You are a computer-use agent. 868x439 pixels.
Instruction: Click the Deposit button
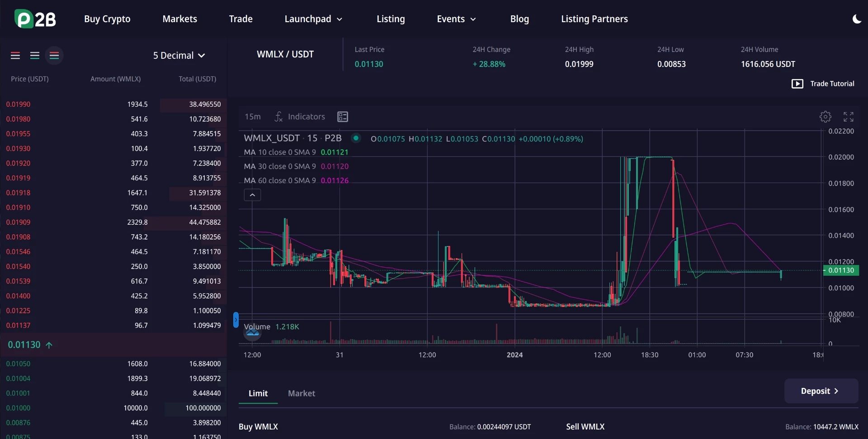pos(821,391)
